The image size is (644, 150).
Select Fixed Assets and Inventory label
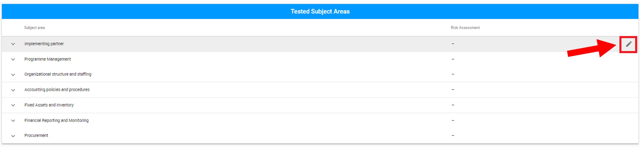pos(49,105)
